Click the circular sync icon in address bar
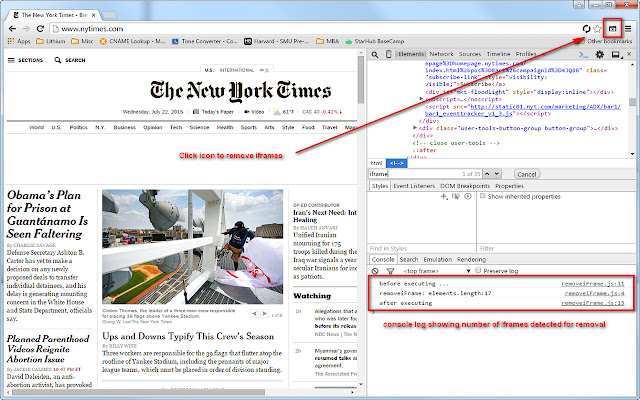 pos(587,29)
